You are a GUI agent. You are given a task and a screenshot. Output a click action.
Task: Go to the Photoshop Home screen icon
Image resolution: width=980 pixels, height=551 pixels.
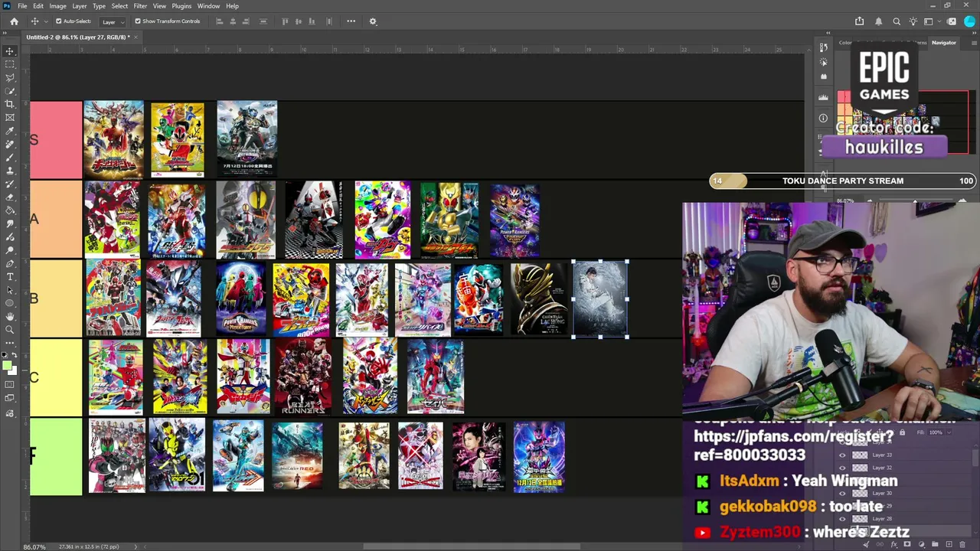point(14,21)
